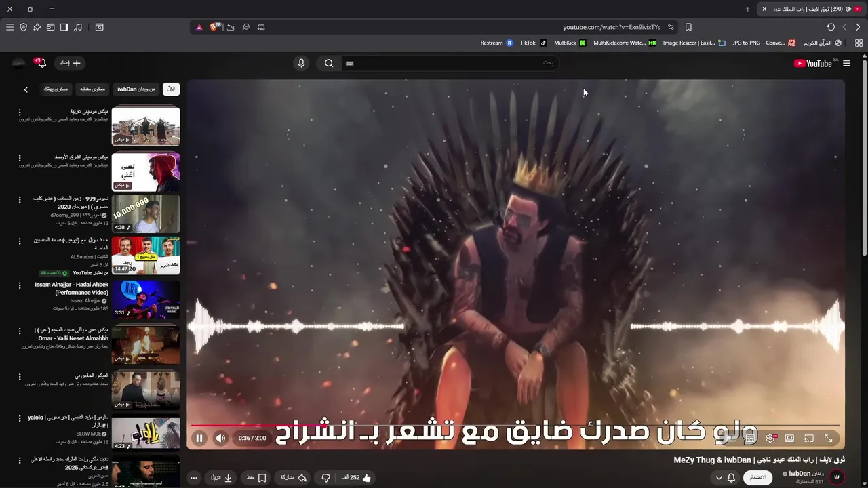Select the fourth filter chip beside محتوى مشابه
The width and height of the screenshot is (868, 488).
[x=56, y=89]
